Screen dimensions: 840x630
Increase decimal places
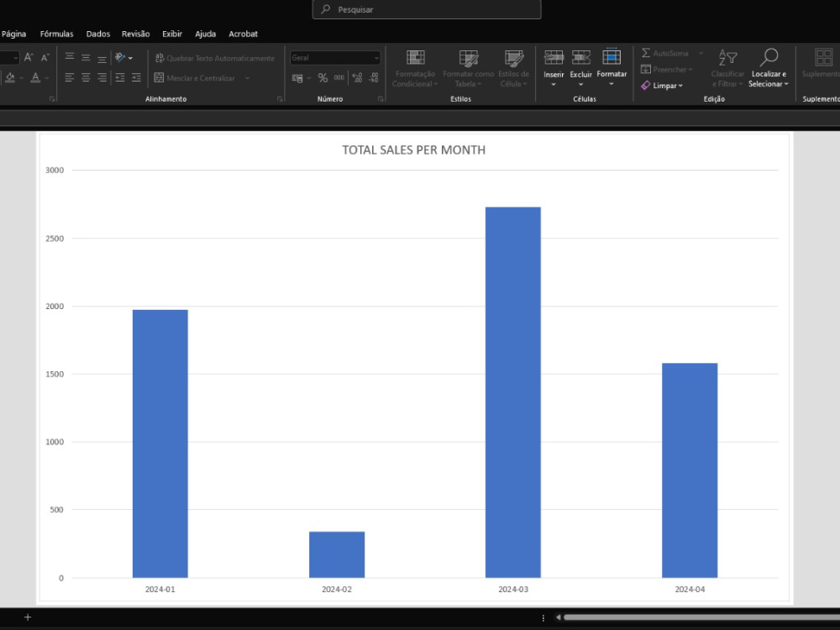click(357, 78)
